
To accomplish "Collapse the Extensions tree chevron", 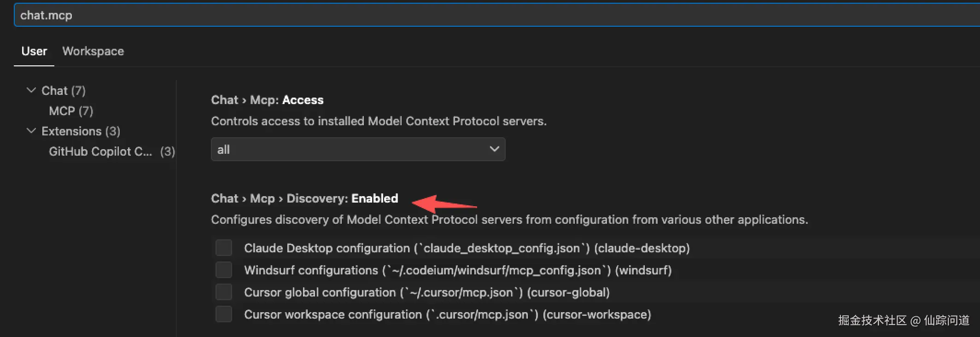I will (31, 131).
